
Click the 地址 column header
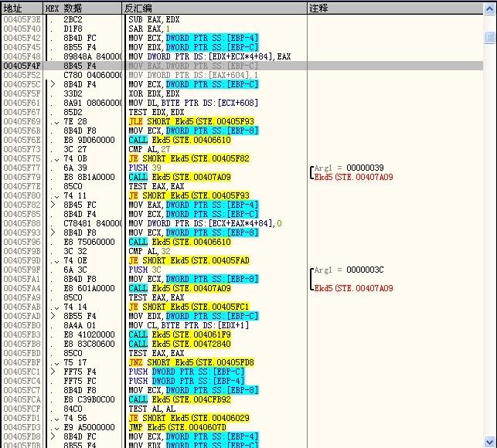[13, 7]
